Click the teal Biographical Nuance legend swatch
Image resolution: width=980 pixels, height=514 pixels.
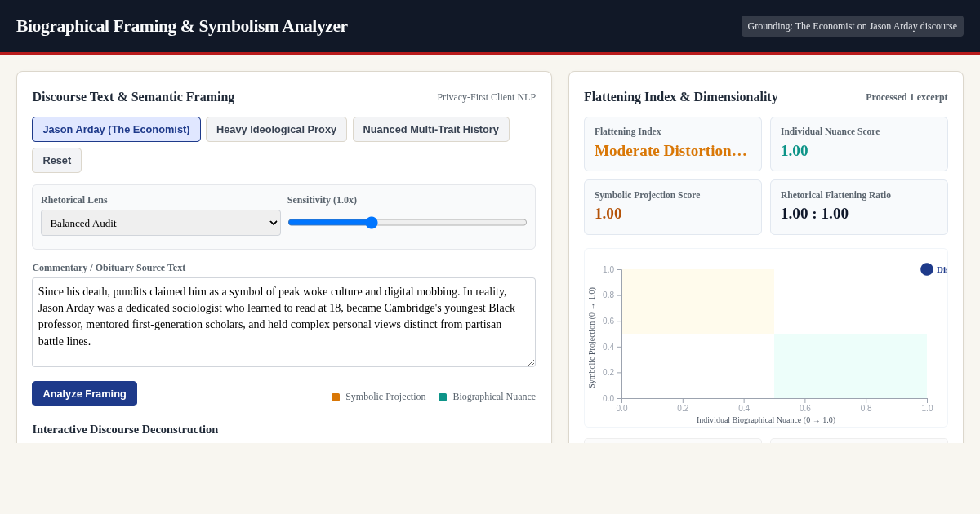443,397
